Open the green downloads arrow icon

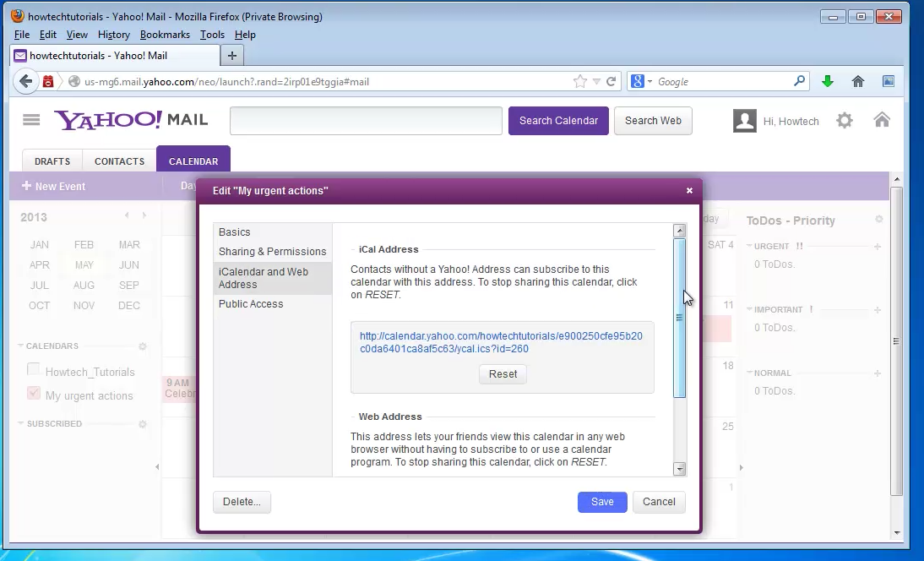click(828, 81)
